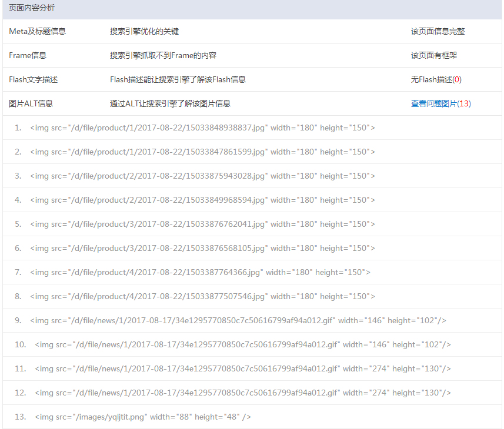Click the 页面内容分析 section header
Screen dimensions: 504x429
(x=32, y=8)
